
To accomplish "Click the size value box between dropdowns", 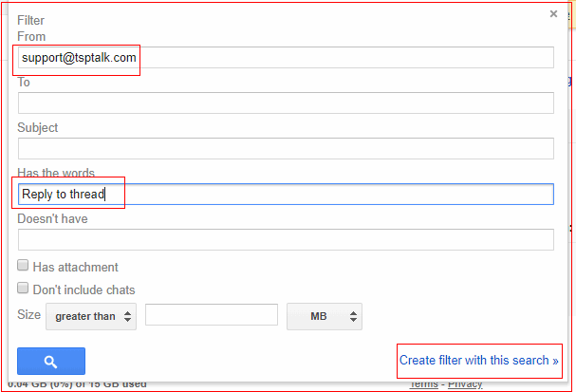I will pyautogui.click(x=211, y=316).
